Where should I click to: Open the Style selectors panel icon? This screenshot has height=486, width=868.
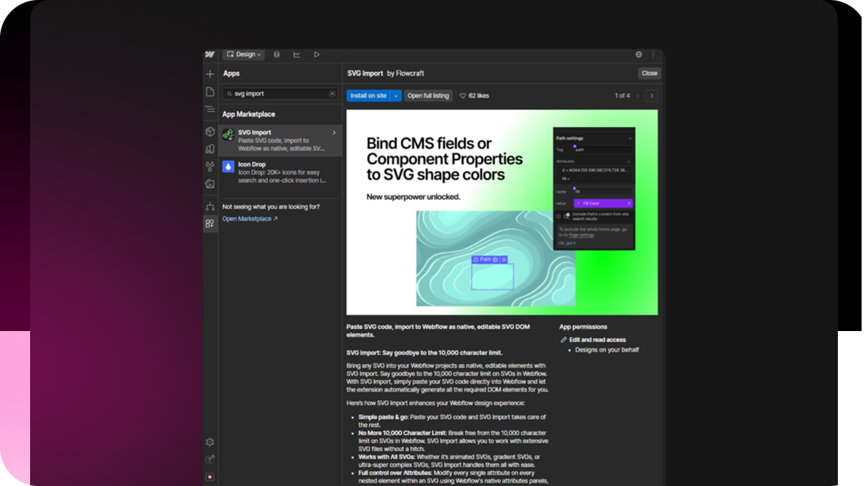[x=210, y=149]
